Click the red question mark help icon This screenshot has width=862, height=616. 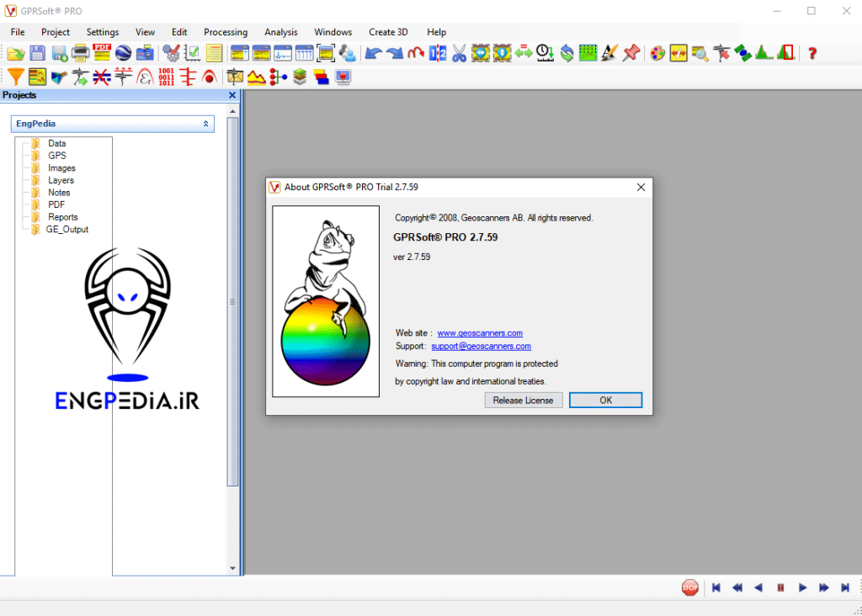(812, 53)
